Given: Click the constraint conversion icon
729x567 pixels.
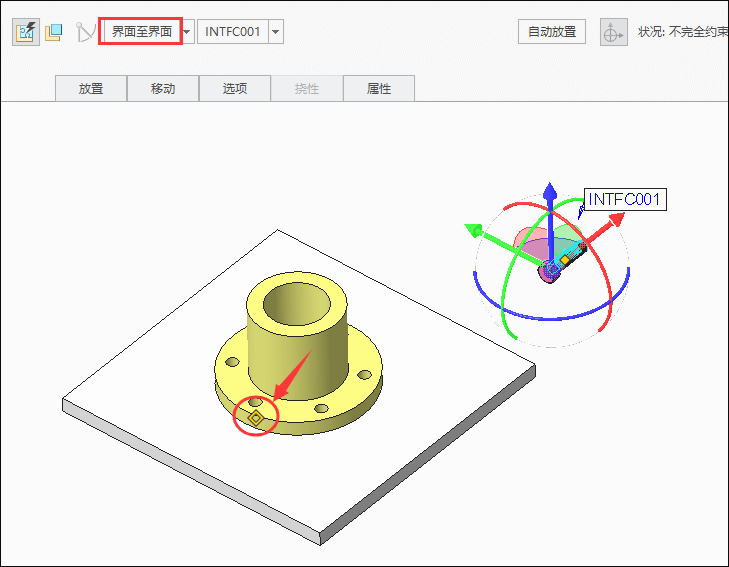Looking at the screenshot, I should tap(85, 32).
